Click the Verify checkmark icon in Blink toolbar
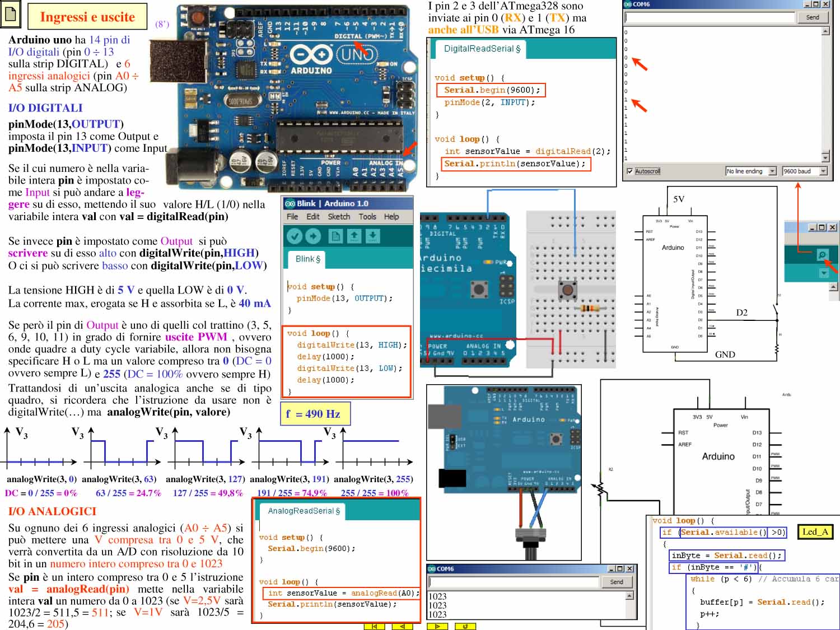The width and height of the screenshot is (840, 630). (294, 236)
